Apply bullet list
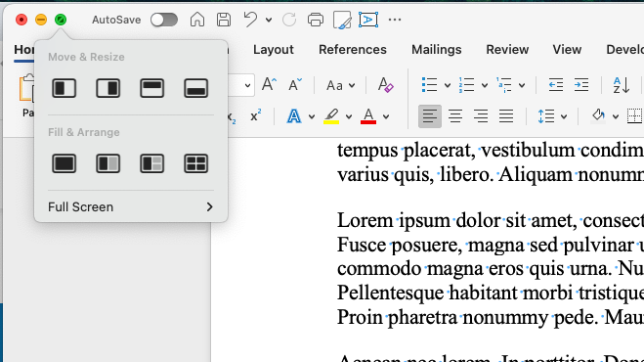644x362 pixels. 430,85
